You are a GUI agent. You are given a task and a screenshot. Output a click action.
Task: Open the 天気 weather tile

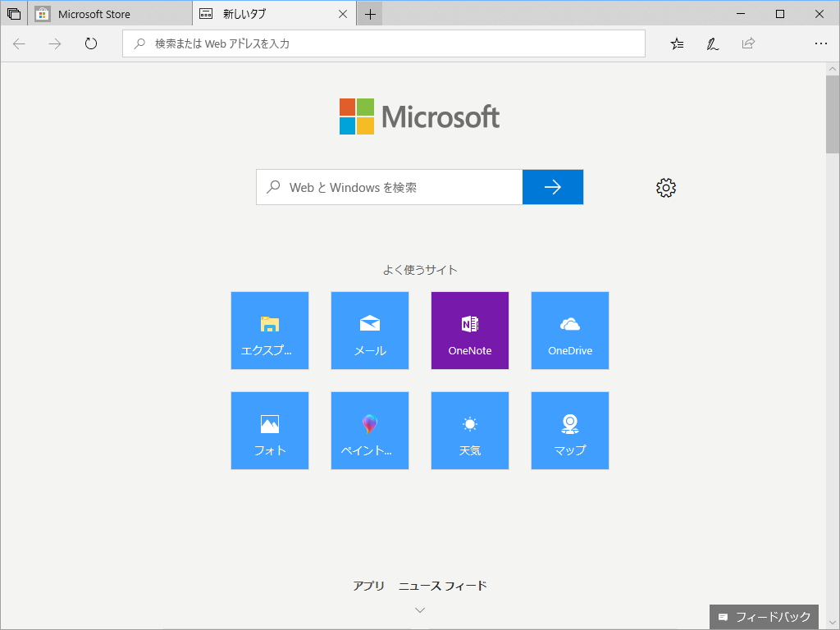(470, 431)
